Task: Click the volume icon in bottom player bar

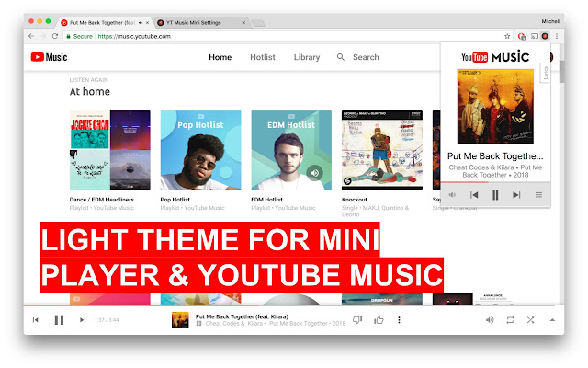Action: pos(490,320)
